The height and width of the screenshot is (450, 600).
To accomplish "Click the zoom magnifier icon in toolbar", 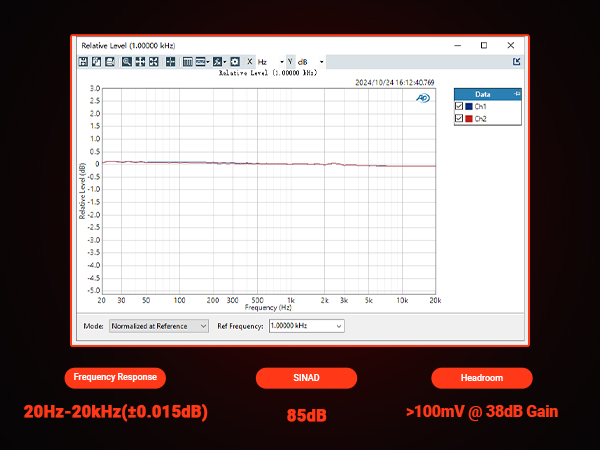I will pos(127,62).
